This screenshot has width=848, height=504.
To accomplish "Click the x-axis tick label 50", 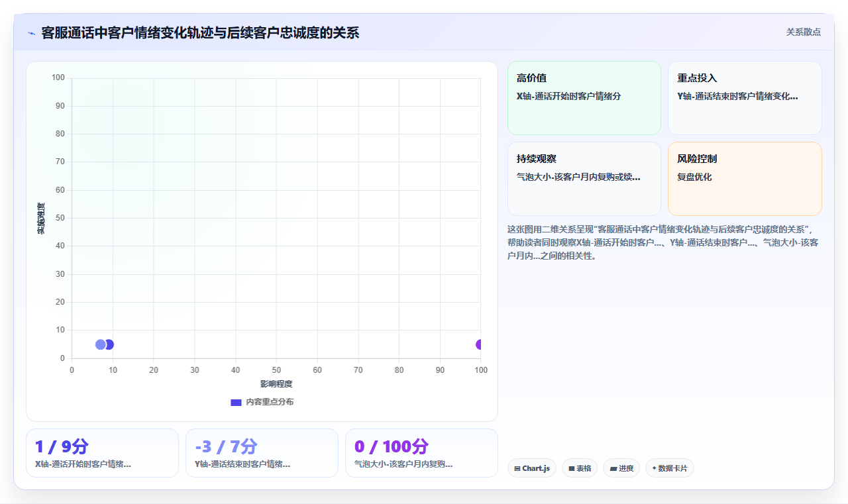I will [276, 370].
